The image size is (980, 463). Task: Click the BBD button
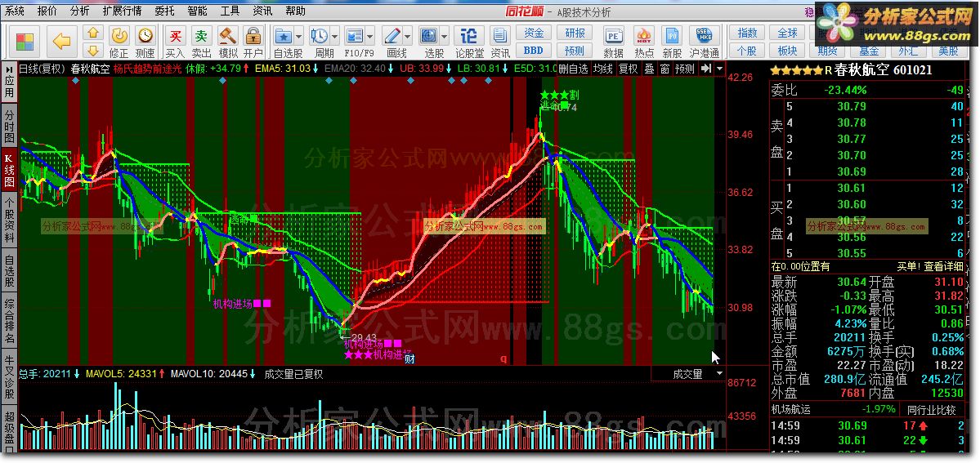coord(534,51)
